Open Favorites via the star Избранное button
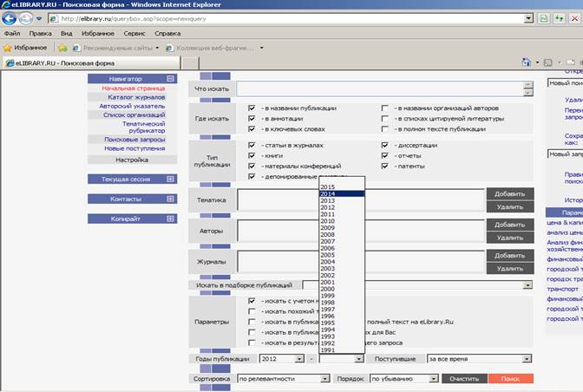Viewport: 583px width, 392px height. point(25,48)
